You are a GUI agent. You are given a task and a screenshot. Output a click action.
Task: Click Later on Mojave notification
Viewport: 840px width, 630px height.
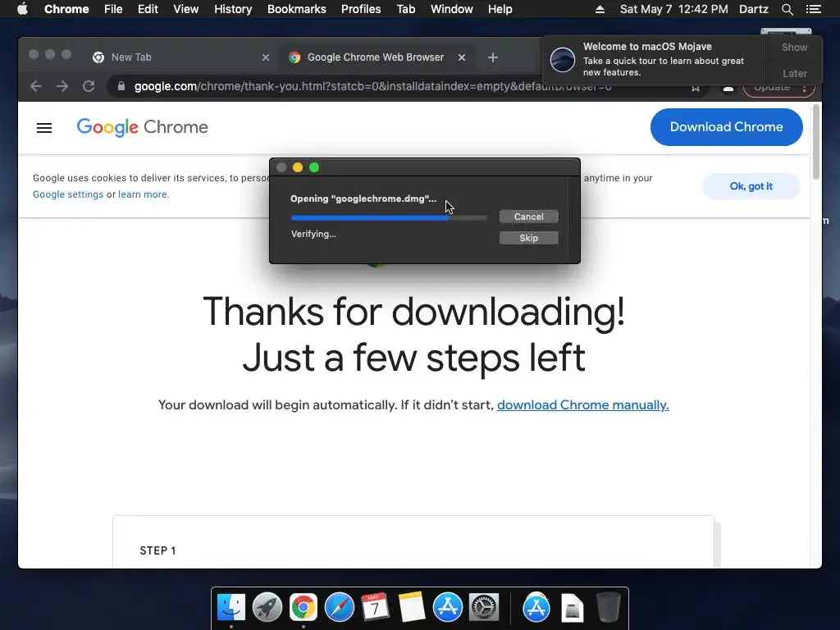[x=794, y=73]
